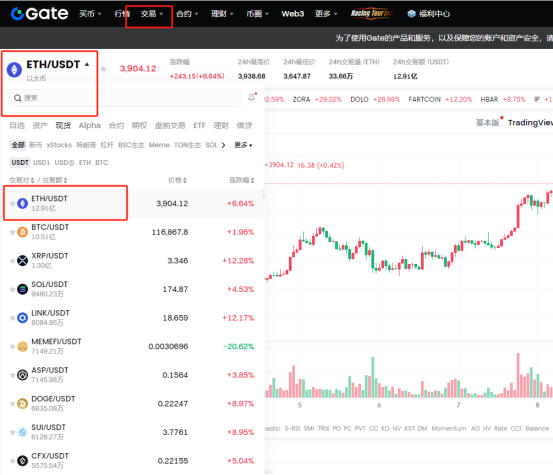
Task: Open the Web3 link in the top navigation
Action: [293, 14]
